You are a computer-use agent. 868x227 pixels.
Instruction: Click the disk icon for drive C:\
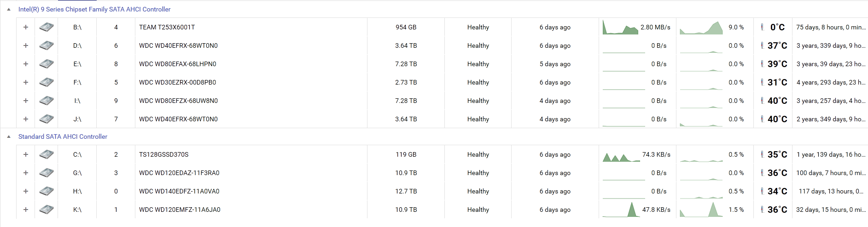46,154
